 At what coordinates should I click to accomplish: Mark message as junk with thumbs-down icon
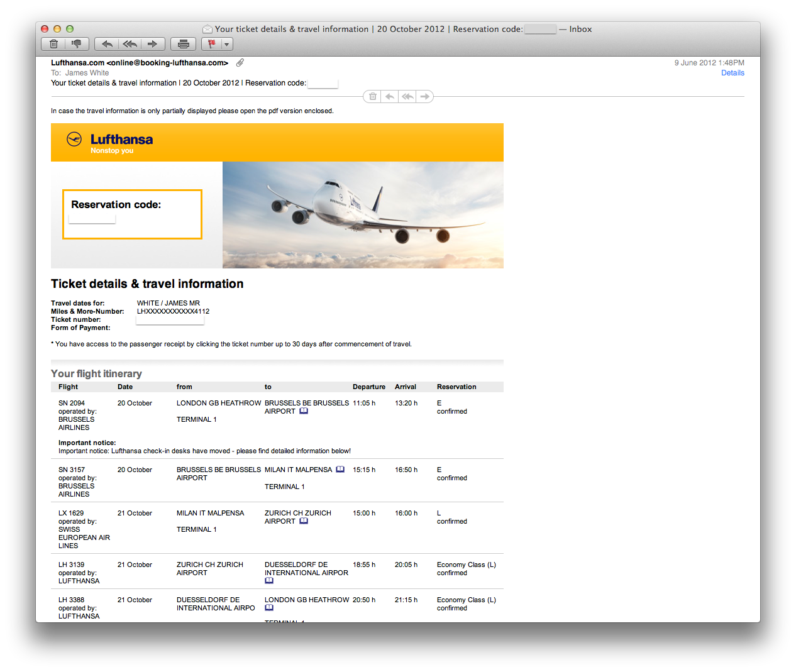point(77,44)
